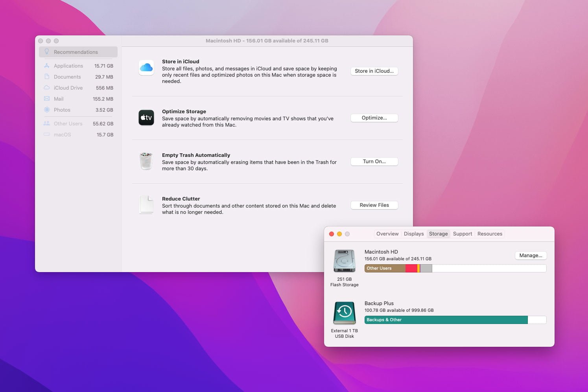The width and height of the screenshot is (588, 392).
Task: Click the Other Users storage bar segment
Action: click(385, 269)
